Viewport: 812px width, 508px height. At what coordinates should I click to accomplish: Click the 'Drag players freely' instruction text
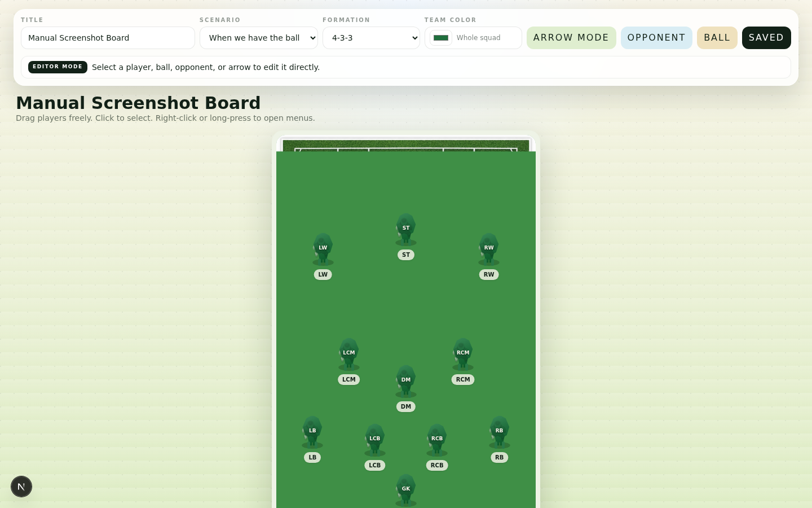click(165, 118)
